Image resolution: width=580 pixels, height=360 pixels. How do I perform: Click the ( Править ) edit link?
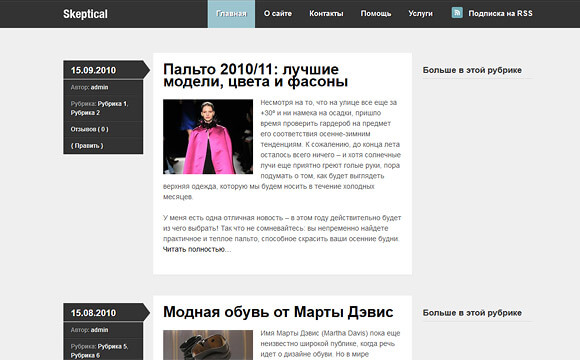87,146
